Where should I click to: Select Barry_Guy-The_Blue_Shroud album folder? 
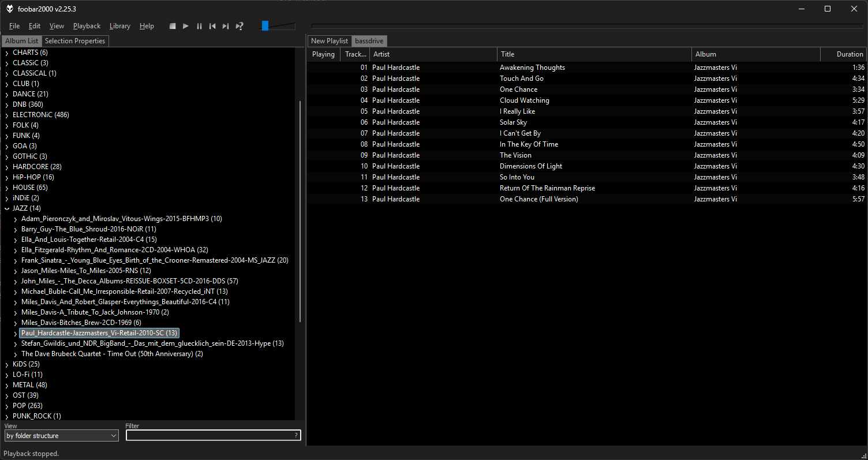(89, 229)
